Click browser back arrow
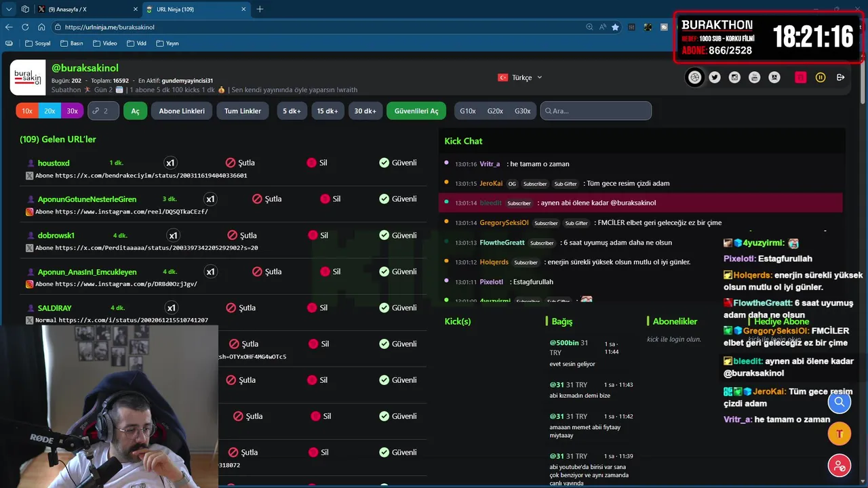 (x=9, y=27)
